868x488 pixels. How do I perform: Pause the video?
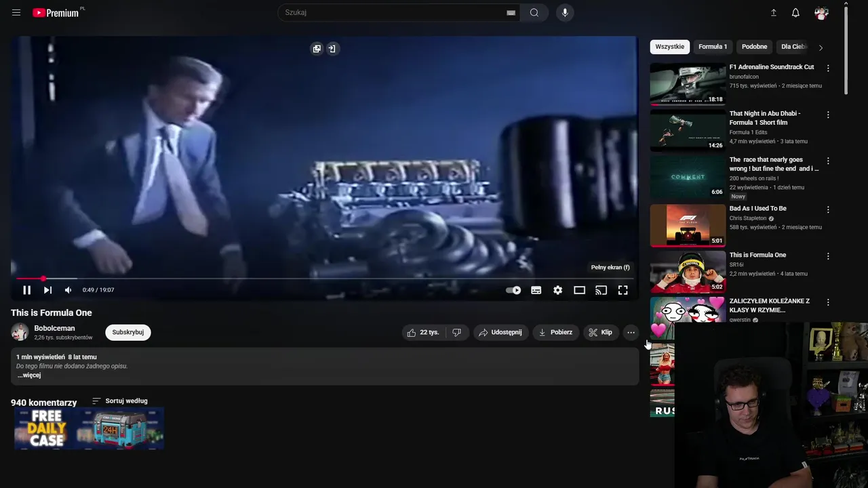coord(26,290)
